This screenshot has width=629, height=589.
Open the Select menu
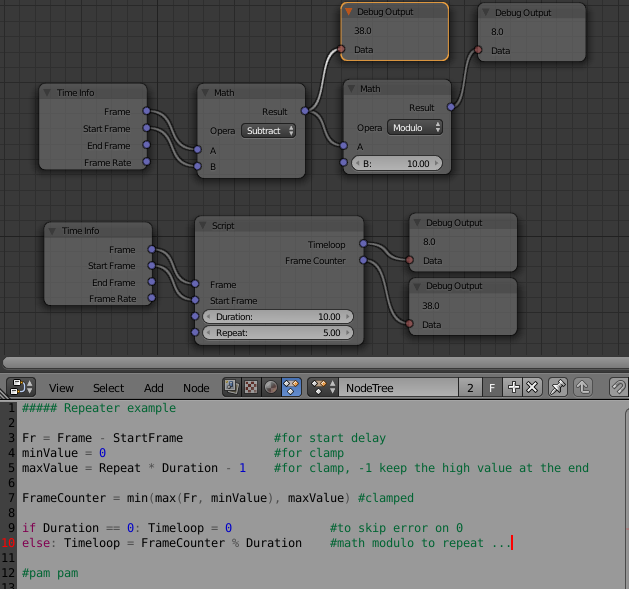tap(108, 388)
